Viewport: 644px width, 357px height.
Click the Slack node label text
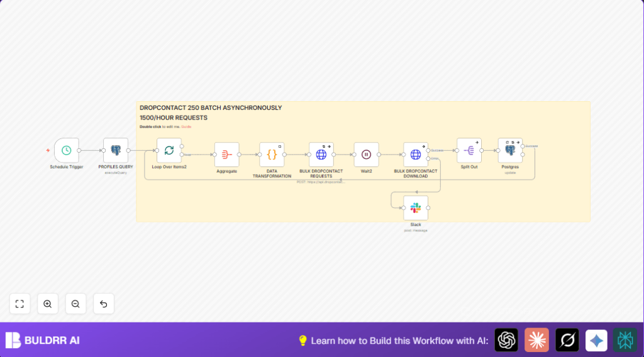click(416, 224)
